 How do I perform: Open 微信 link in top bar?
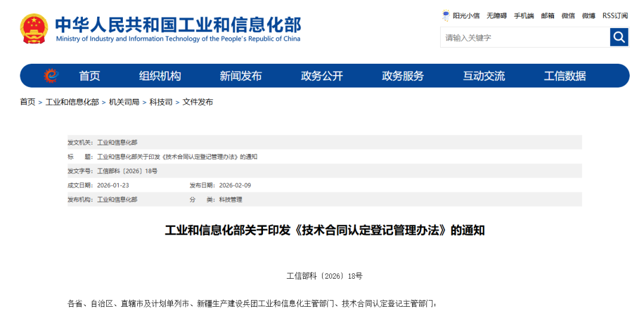coord(568,16)
